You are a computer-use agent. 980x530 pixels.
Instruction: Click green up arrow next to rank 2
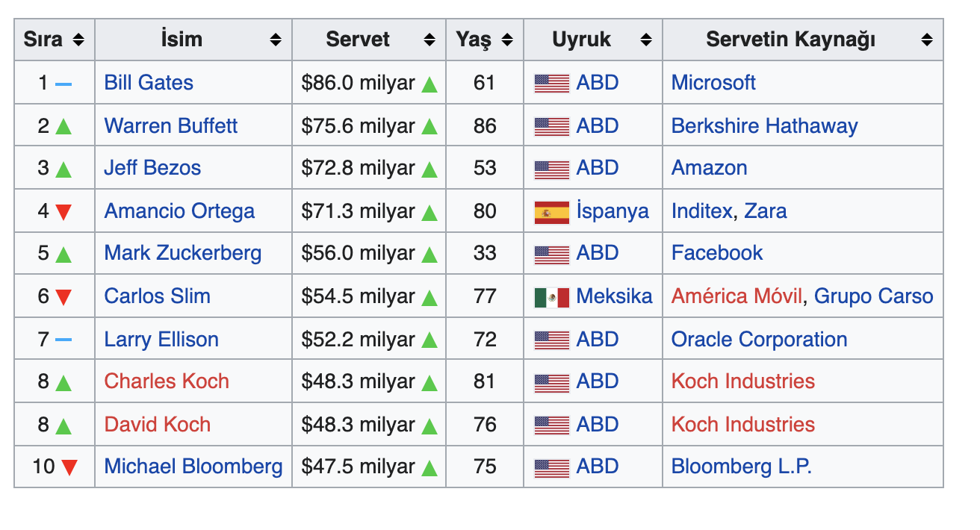coord(63,127)
